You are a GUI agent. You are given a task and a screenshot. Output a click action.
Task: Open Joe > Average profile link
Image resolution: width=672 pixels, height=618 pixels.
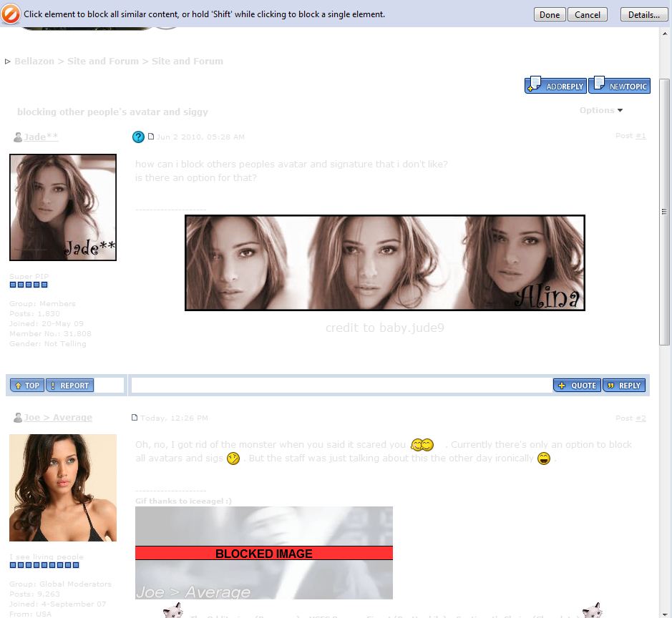point(58,418)
